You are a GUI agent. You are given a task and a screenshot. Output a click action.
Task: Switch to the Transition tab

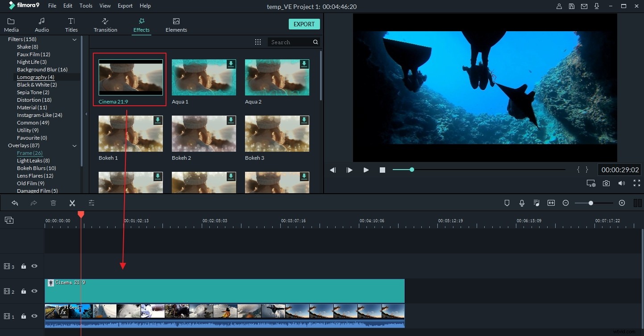[105, 24]
